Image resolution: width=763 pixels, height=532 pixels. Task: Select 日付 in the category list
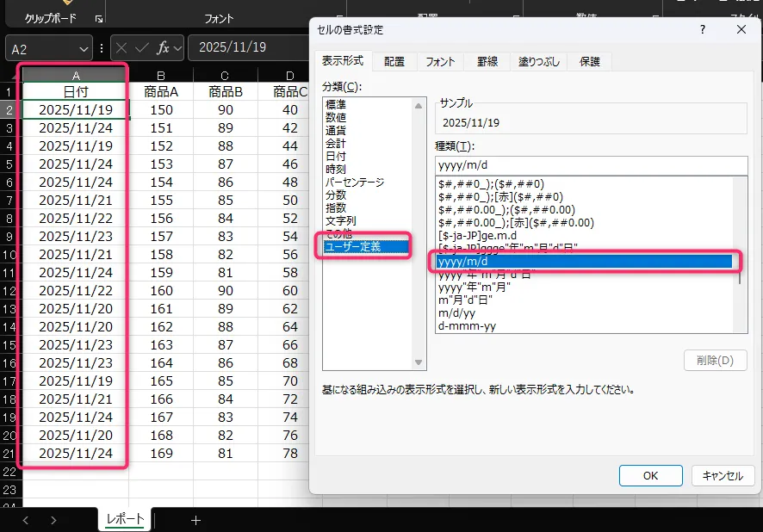point(336,157)
